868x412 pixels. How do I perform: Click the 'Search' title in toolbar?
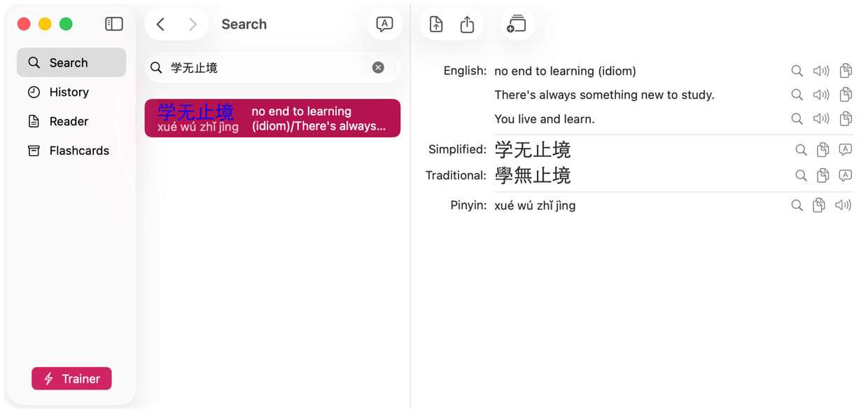point(244,25)
